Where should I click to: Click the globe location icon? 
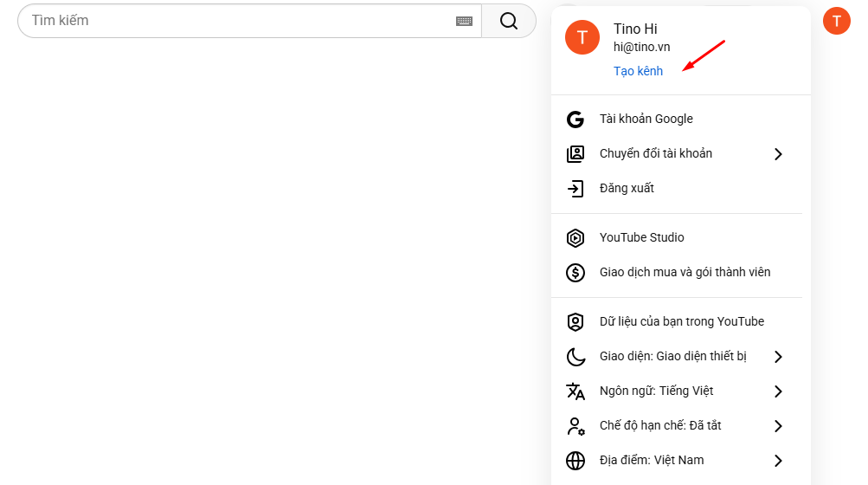tap(575, 461)
